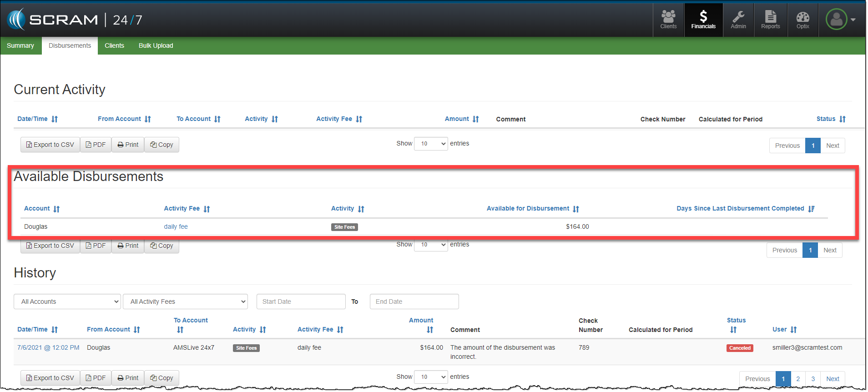The height and width of the screenshot is (392, 868).
Task: Export Current Activity to CSV
Action: coord(50,145)
